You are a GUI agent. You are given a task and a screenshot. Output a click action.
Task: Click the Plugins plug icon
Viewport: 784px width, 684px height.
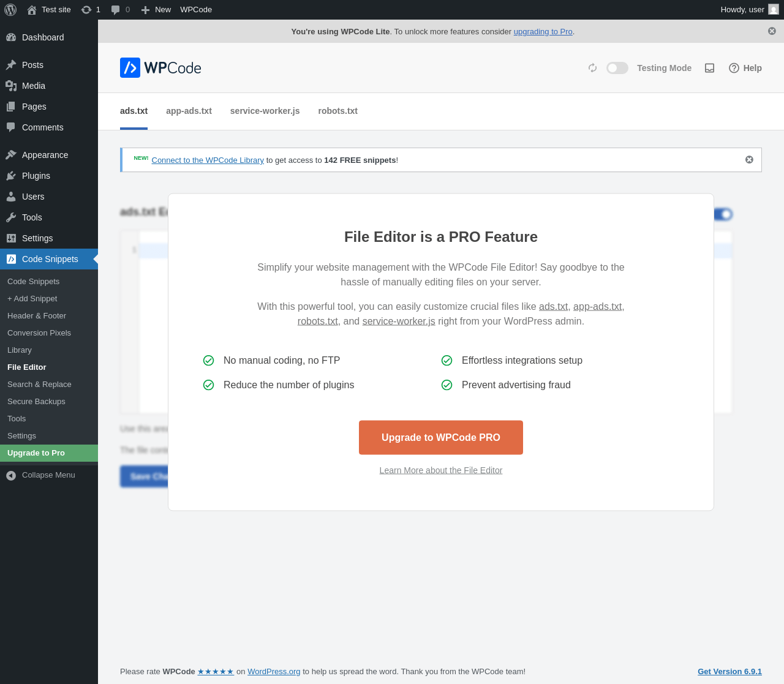[11, 176]
